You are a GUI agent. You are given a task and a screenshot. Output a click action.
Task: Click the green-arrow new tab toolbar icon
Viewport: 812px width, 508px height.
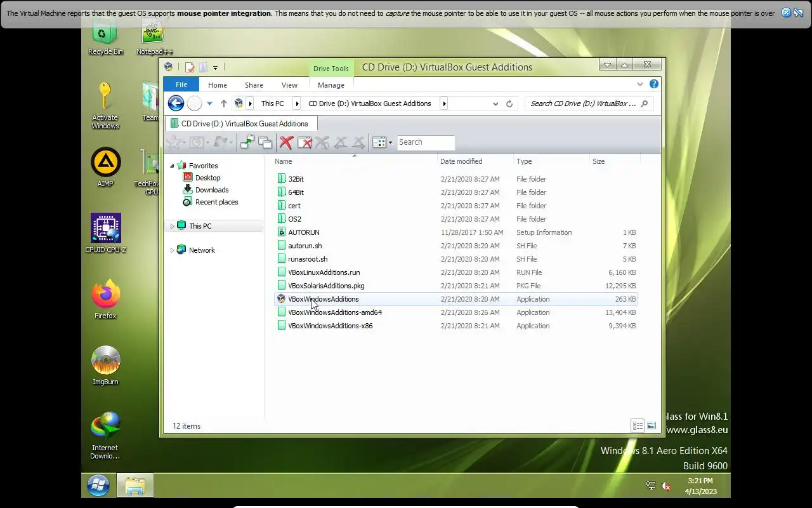(247, 142)
